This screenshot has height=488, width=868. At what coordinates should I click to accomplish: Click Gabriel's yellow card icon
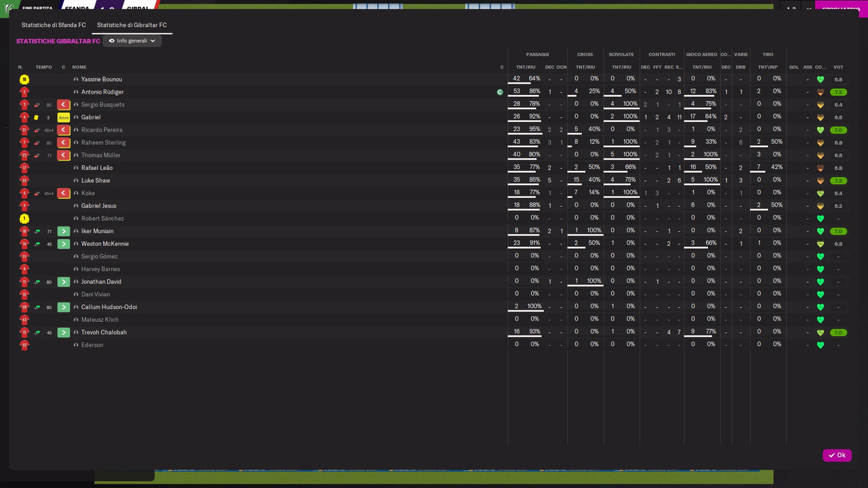coord(37,117)
